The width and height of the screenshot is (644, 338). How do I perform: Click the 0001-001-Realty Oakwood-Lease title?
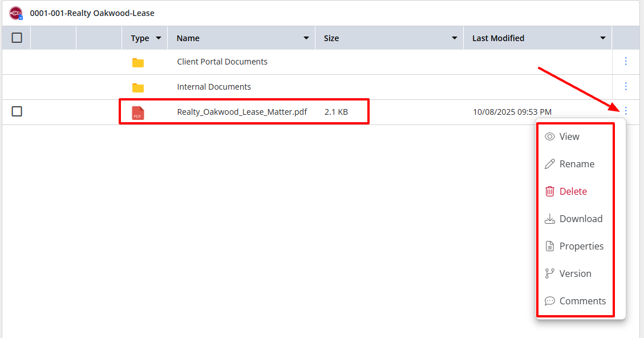point(93,13)
